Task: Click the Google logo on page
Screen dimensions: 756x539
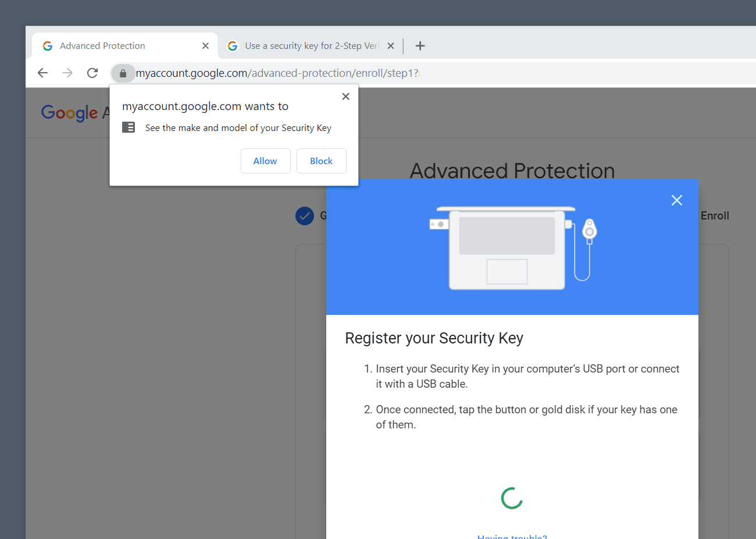Action: coord(69,112)
